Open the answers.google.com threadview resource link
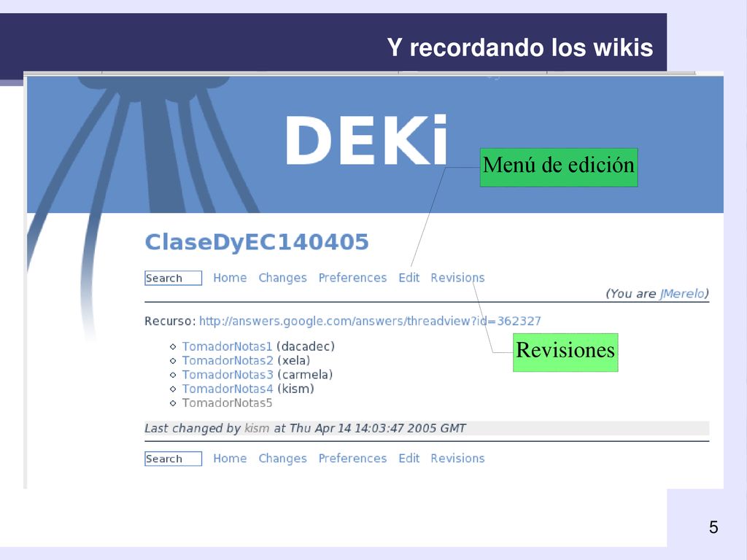 point(370,321)
